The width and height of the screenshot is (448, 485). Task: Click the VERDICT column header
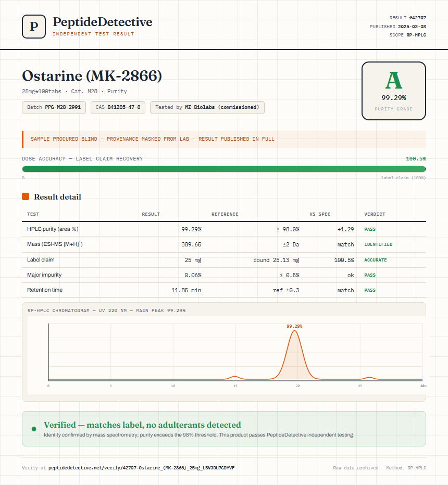point(375,214)
